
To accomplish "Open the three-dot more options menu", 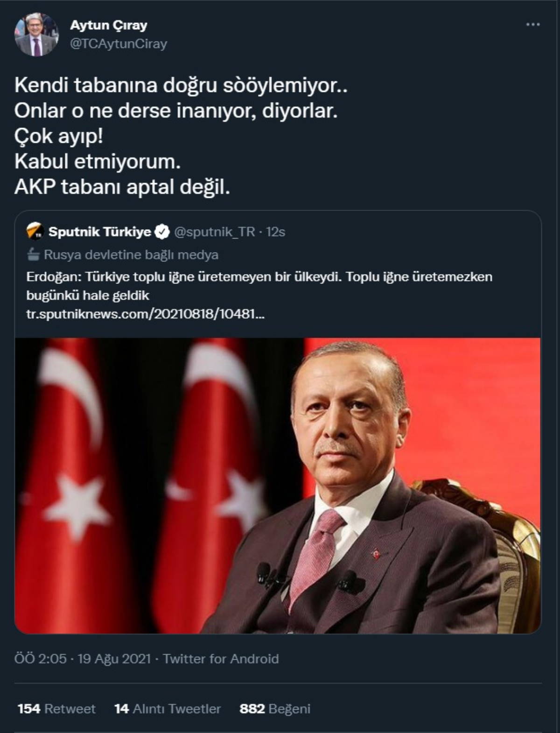I will (532, 25).
